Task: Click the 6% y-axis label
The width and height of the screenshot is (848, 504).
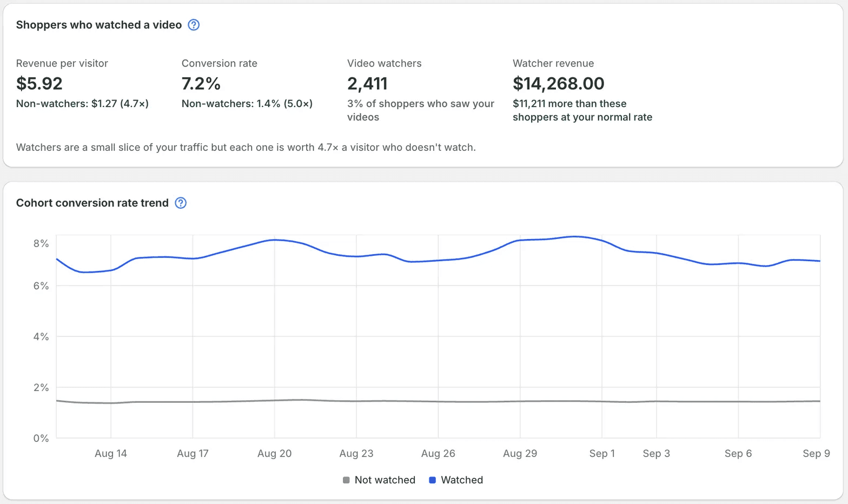Action: point(41,286)
